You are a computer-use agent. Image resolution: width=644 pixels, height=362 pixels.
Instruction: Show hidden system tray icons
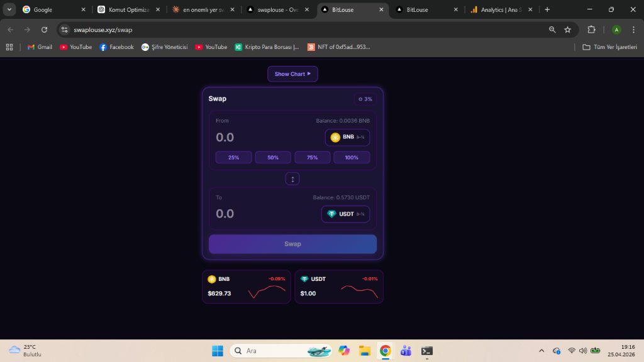tap(541, 351)
